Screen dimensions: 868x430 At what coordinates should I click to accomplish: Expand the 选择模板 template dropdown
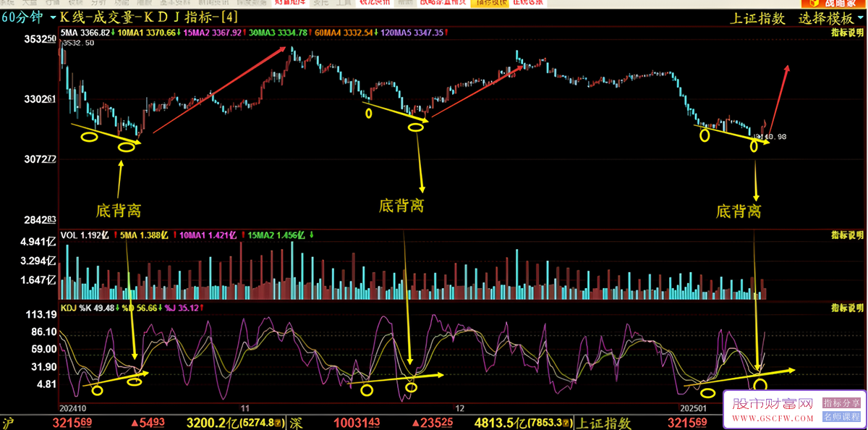832,19
